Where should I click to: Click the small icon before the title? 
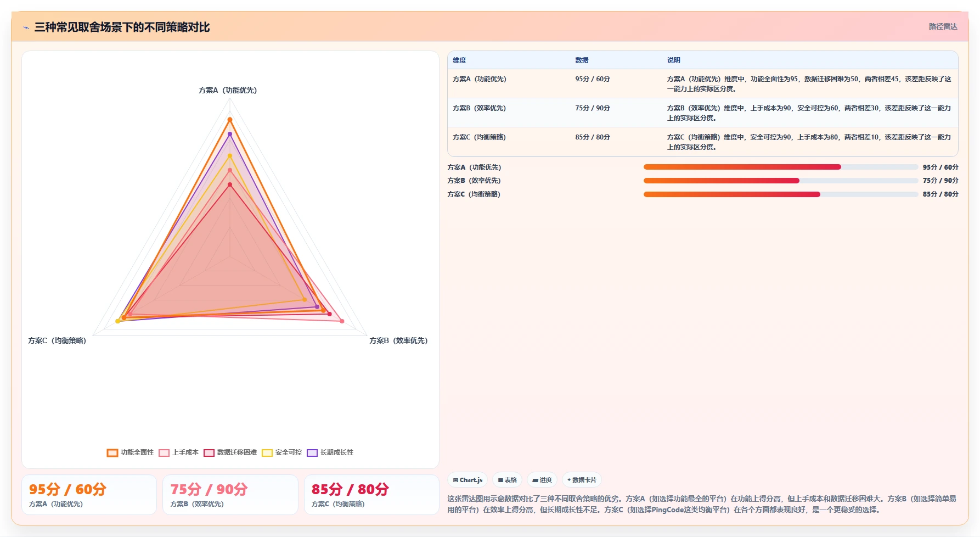pyautogui.click(x=26, y=27)
